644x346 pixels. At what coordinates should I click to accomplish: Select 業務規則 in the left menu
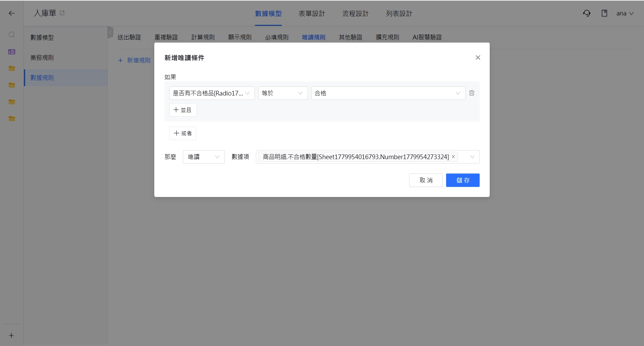pyautogui.click(x=66, y=58)
